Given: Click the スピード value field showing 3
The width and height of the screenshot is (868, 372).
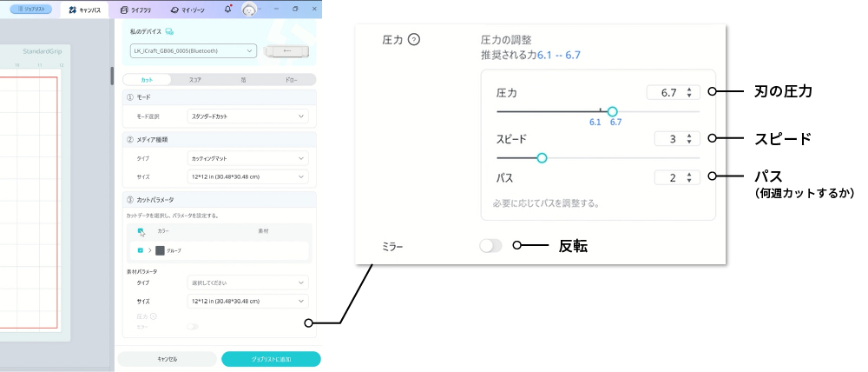Looking at the screenshot, I should coord(677,139).
